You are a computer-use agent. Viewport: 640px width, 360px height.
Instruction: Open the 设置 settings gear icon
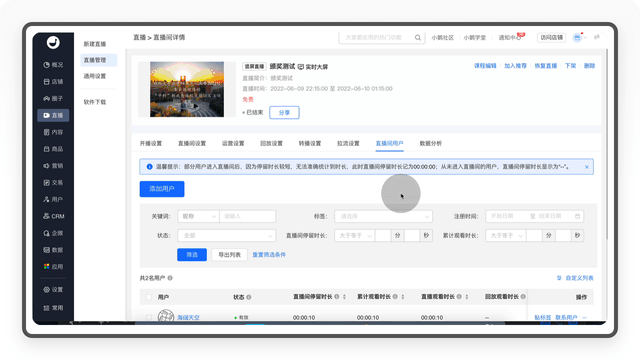point(47,289)
